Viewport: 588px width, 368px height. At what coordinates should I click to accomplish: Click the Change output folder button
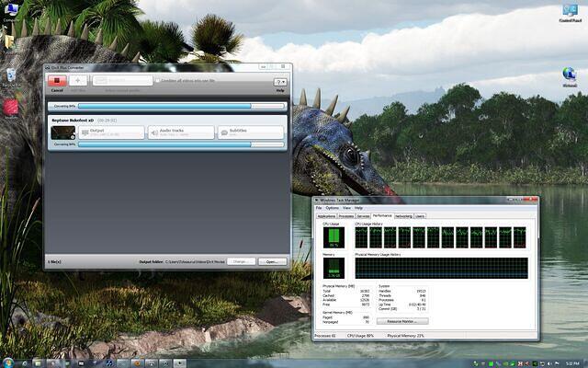(241, 261)
